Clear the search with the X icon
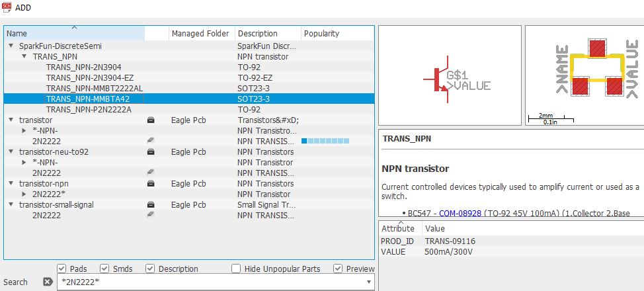Image resolution: width=644 pixels, height=291 pixels. pos(48,282)
